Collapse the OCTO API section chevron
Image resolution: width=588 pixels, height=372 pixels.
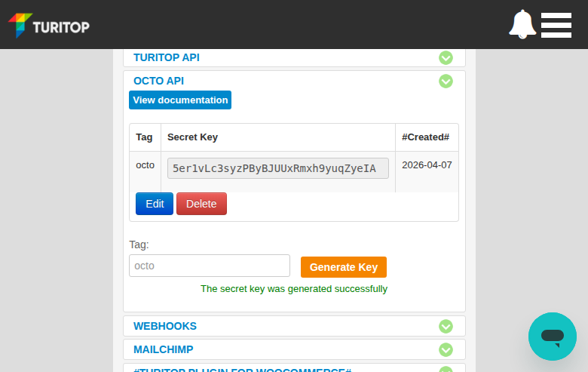(x=446, y=81)
